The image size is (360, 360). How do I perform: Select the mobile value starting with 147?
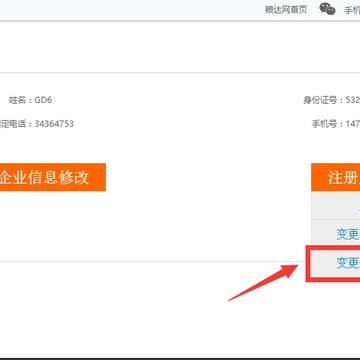pos(353,124)
